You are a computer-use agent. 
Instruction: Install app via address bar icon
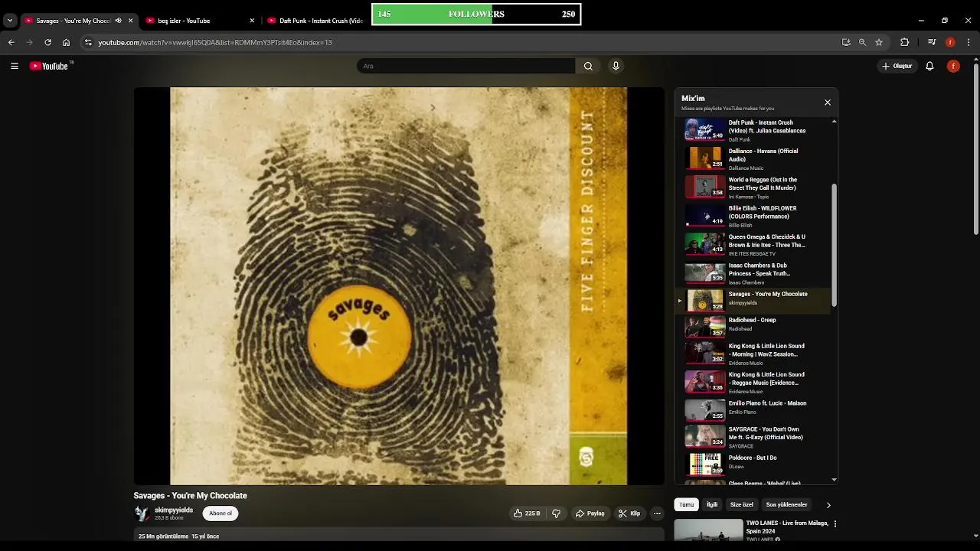(846, 42)
